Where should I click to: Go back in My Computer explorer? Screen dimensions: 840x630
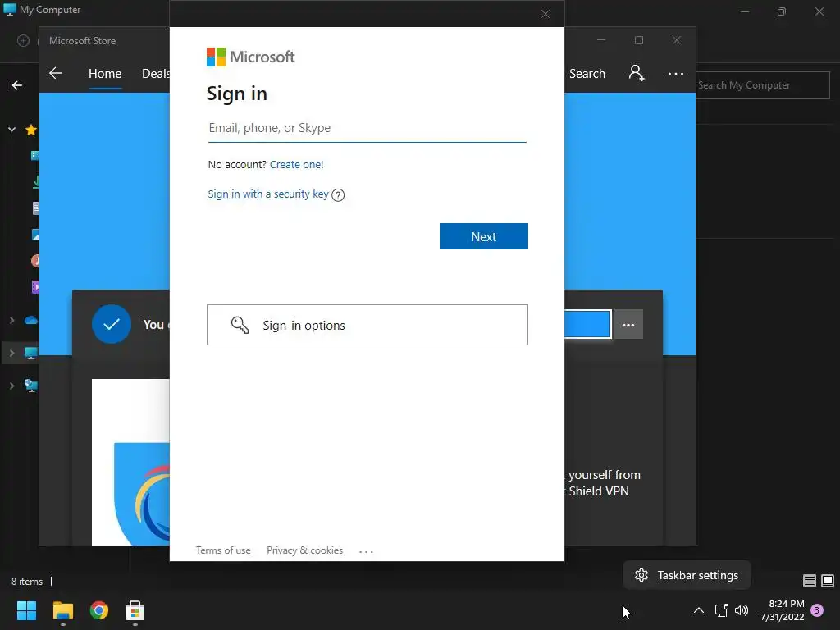(17, 85)
